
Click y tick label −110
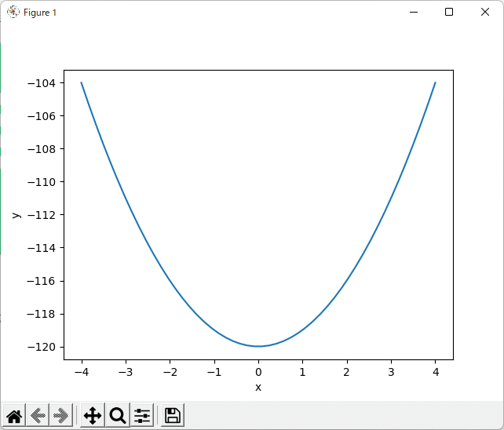tap(42, 182)
